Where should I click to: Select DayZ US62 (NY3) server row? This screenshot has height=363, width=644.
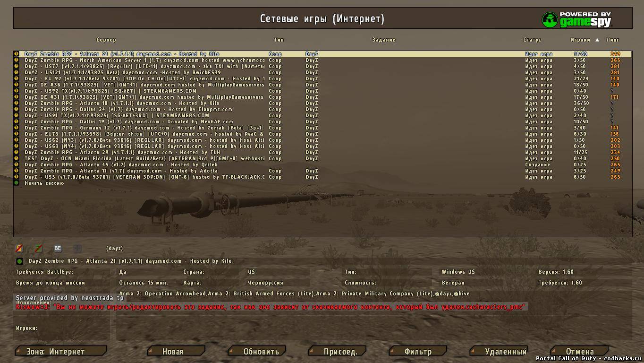(322, 140)
